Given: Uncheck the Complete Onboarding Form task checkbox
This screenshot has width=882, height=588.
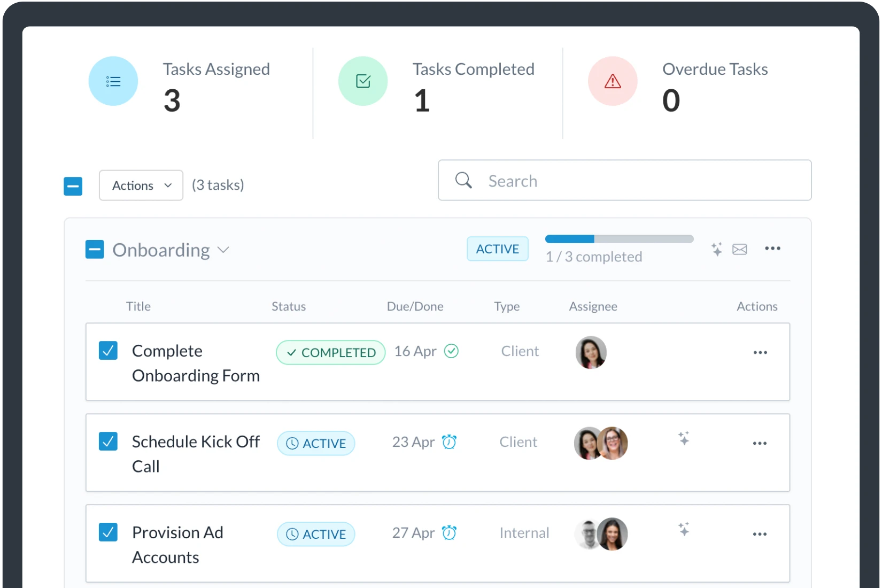Looking at the screenshot, I should [x=109, y=351].
